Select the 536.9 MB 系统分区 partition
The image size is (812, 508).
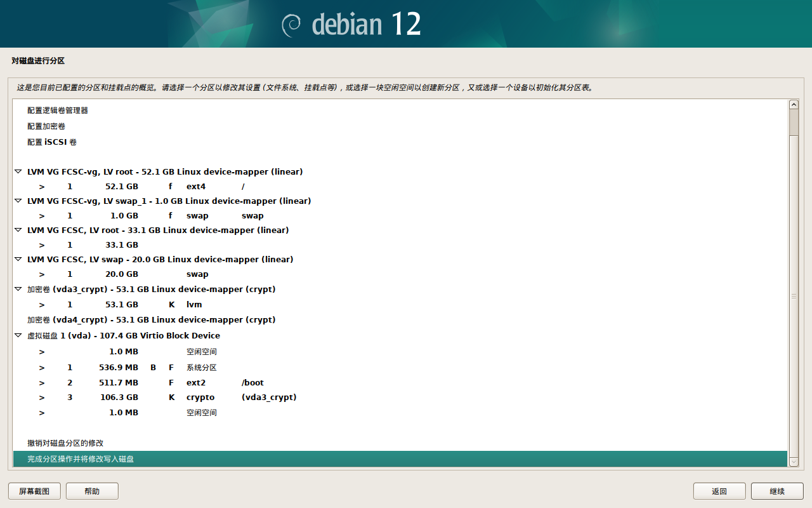[400, 368]
